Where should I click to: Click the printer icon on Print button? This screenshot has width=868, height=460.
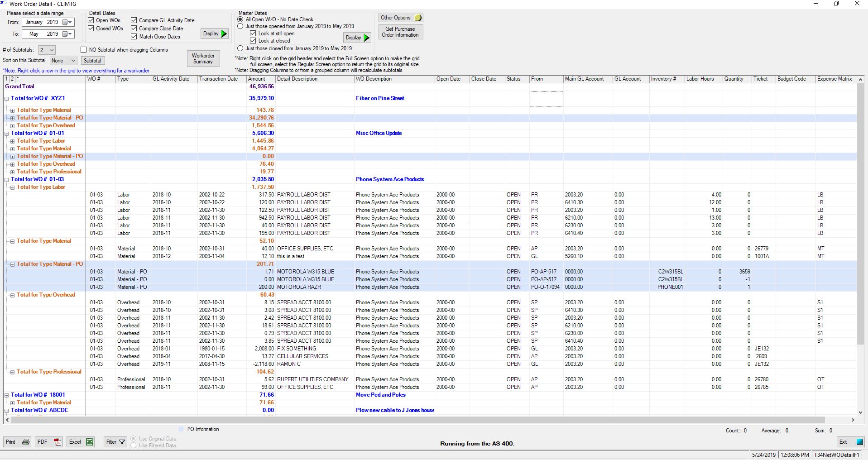(26, 442)
